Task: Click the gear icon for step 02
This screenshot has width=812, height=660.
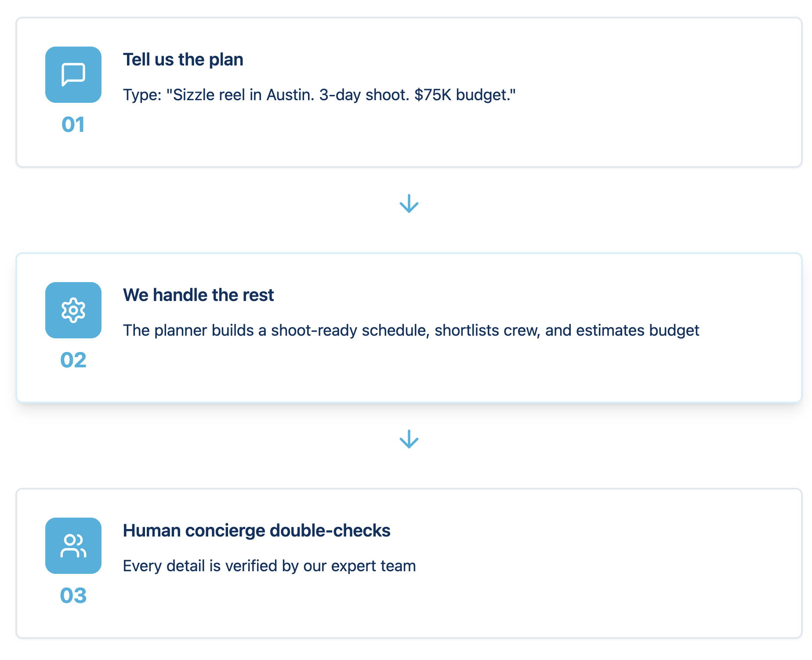Action: click(73, 310)
